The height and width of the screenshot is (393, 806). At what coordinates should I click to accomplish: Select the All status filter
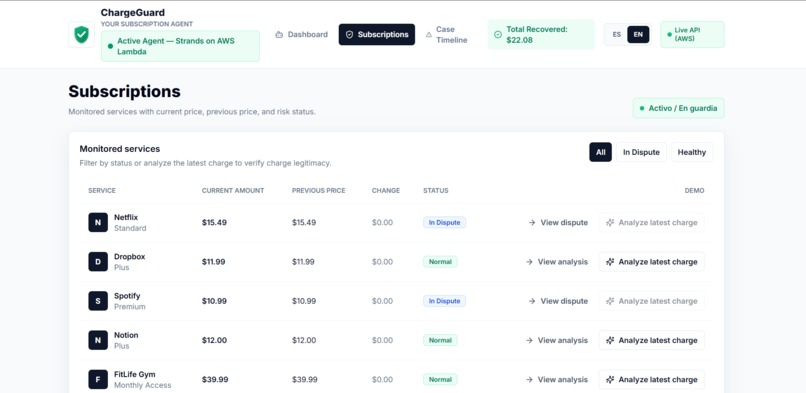pos(600,152)
